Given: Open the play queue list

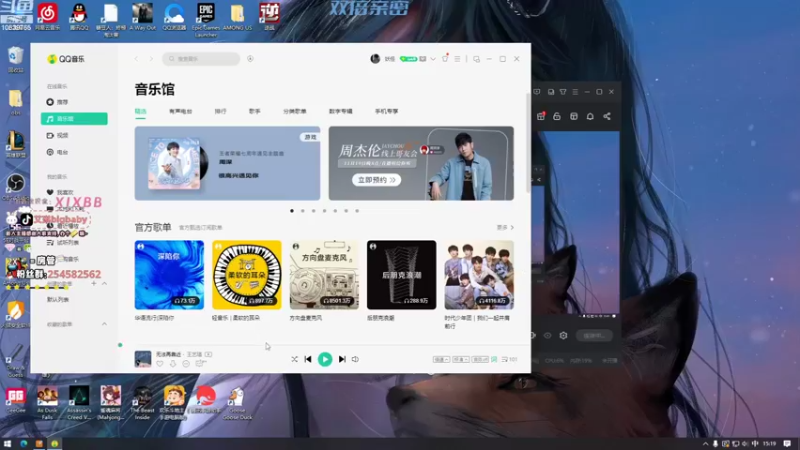Looking at the screenshot, I should click(x=509, y=360).
